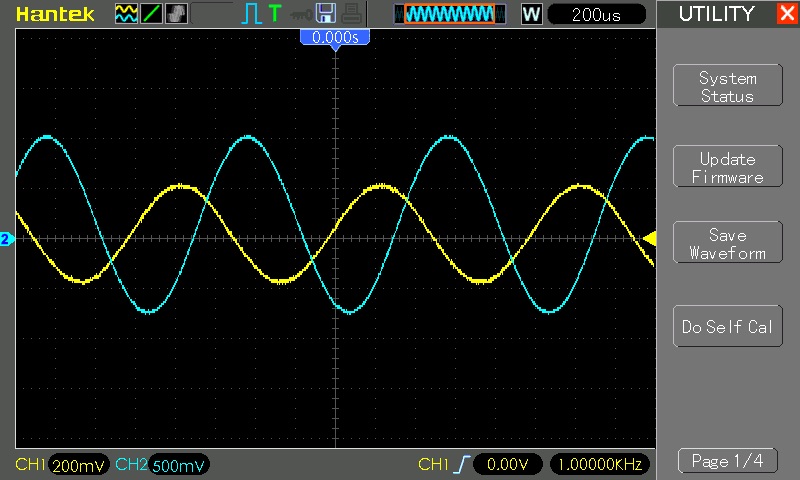The width and height of the screenshot is (800, 480).
Task: Click the gray persistence icon in top bar
Action: coord(177,14)
